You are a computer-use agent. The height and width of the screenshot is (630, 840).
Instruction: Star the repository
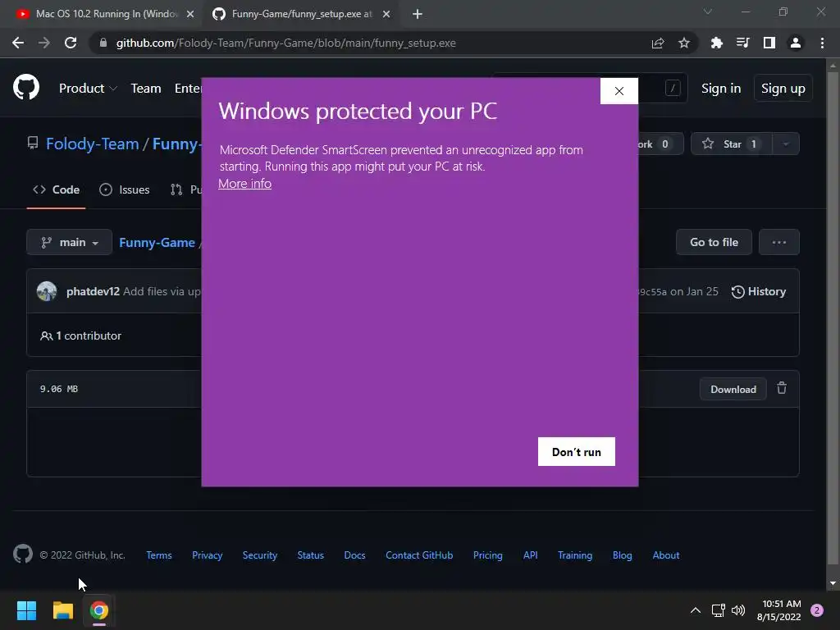[x=732, y=144]
